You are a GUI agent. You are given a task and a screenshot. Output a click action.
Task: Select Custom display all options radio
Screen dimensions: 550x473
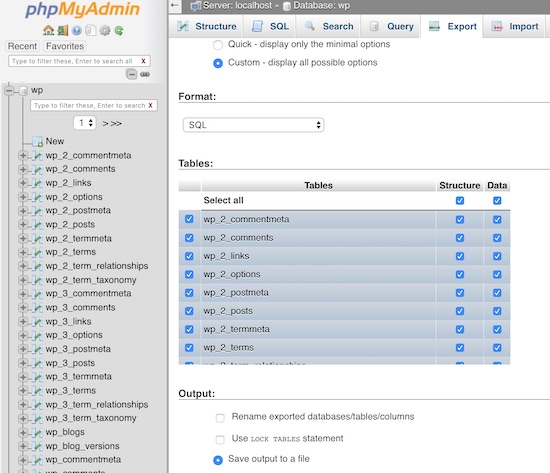pyautogui.click(x=218, y=63)
